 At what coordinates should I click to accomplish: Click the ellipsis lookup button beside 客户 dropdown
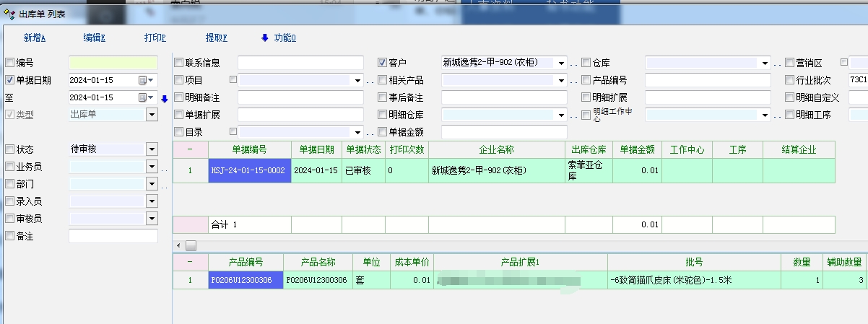point(574,64)
